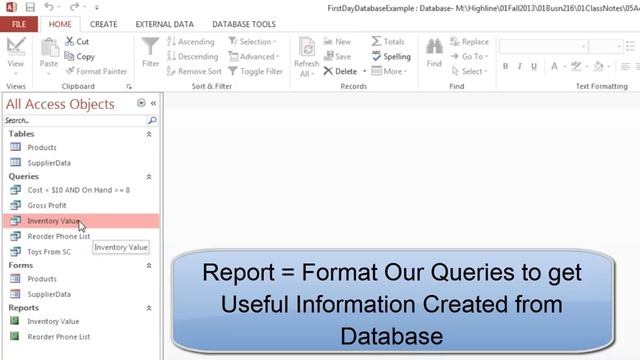Activate the Format Painter brush

coord(96,71)
